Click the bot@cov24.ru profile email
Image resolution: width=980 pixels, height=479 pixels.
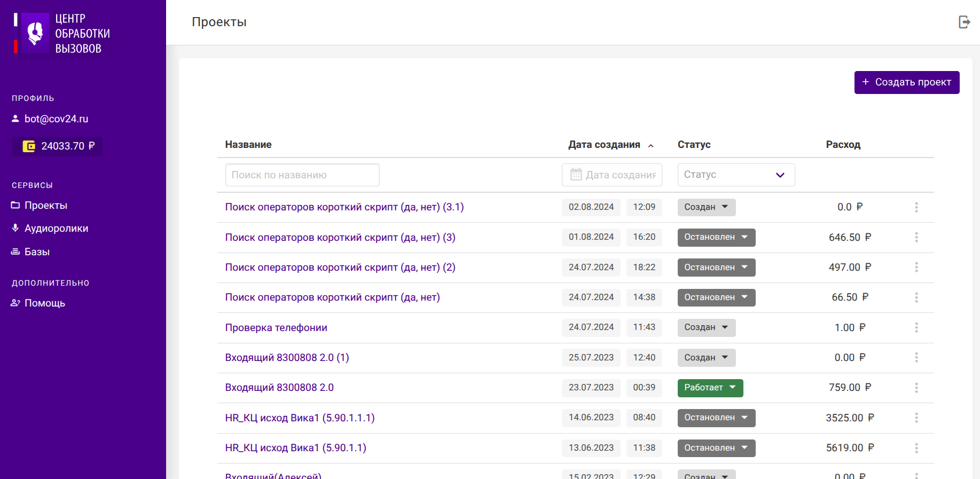coord(57,119)
